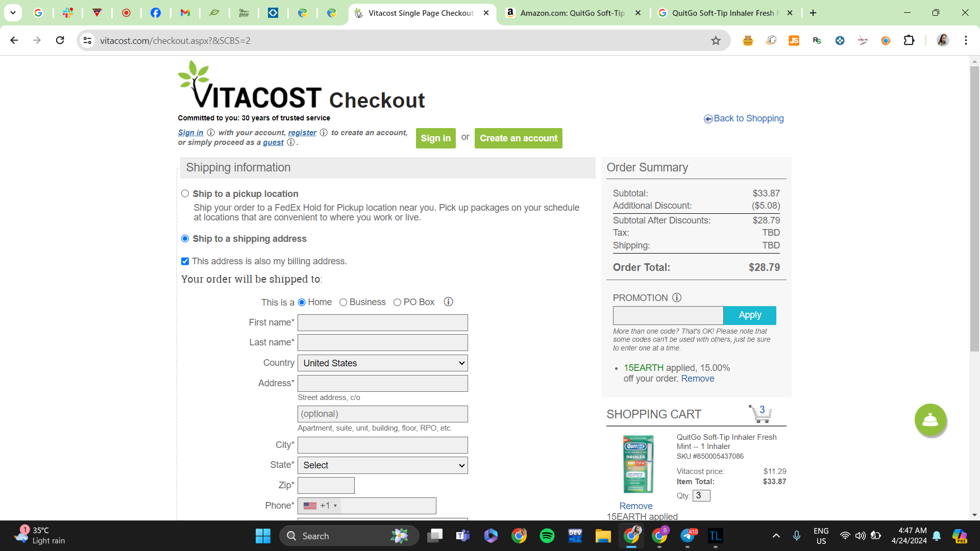The height and width of the screenshot is (551, 980).
Task: Reload the checkout page
Action: pos(60,40)
